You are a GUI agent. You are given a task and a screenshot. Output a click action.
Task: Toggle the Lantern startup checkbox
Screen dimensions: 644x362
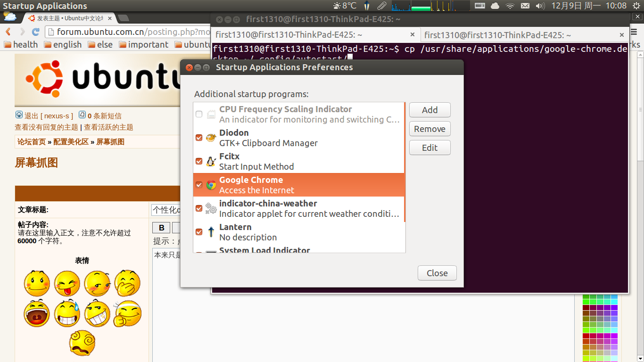click(199, 232)
